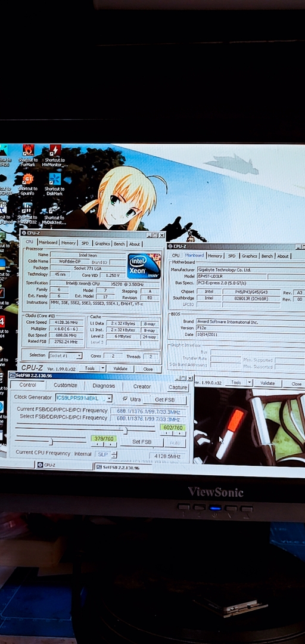Click the Current FSB frequency readout field
The image size is (305, 644).
[x=148, y=411]
